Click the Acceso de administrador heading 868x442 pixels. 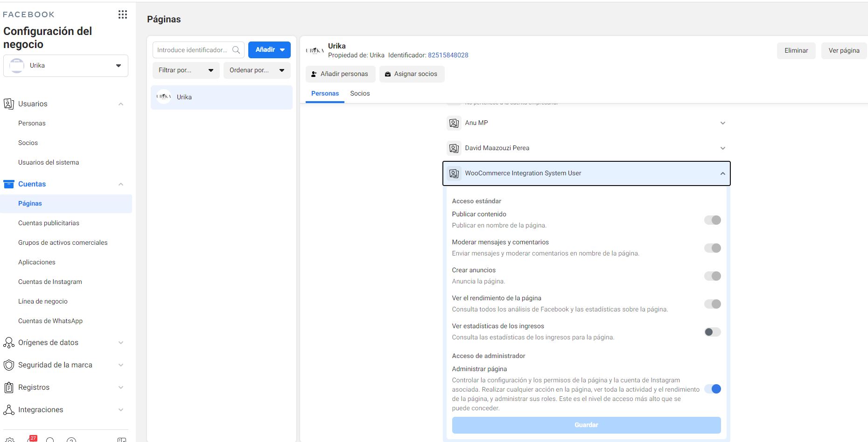point(489,356)
